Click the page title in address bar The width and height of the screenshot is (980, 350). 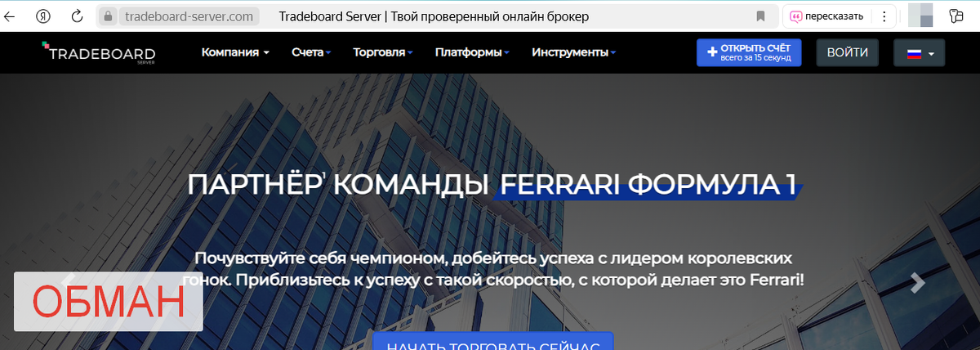(x=433, y=16)
